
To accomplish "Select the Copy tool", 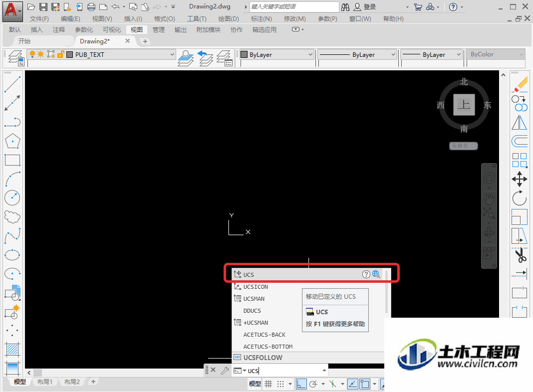I will 520,103.
